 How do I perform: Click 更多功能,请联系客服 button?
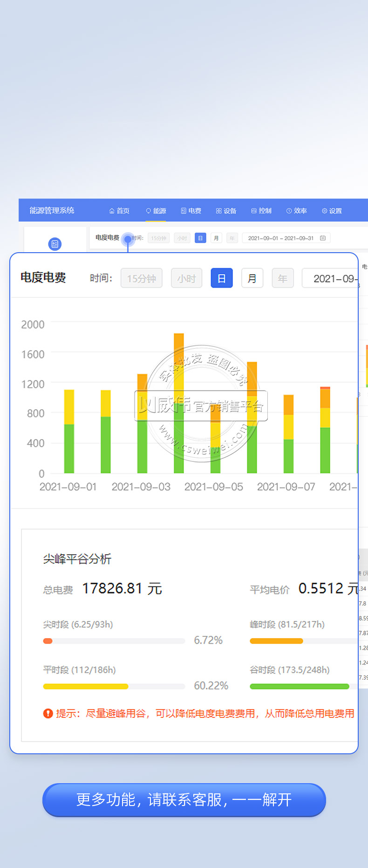click(184, 799)
